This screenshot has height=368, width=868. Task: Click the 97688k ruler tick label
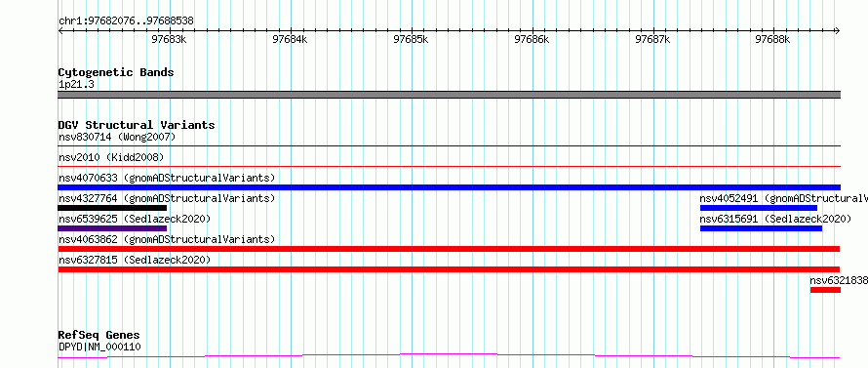coord(773,39)
